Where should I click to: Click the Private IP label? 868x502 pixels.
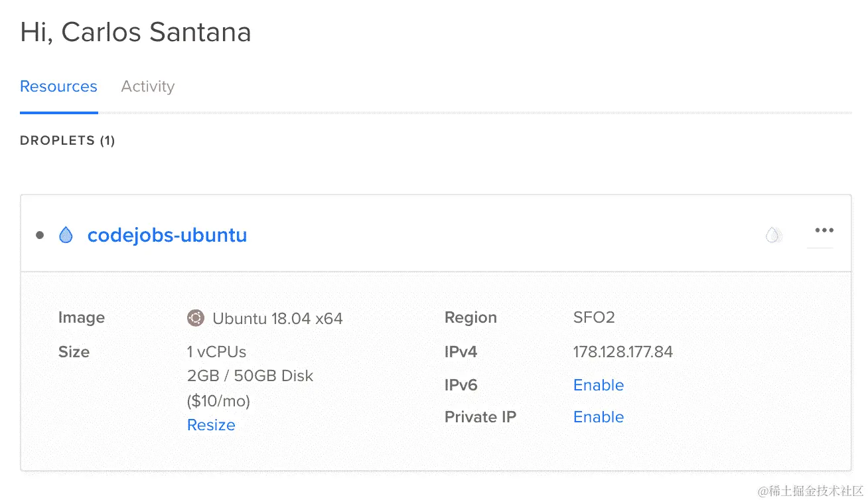(480, 417)
